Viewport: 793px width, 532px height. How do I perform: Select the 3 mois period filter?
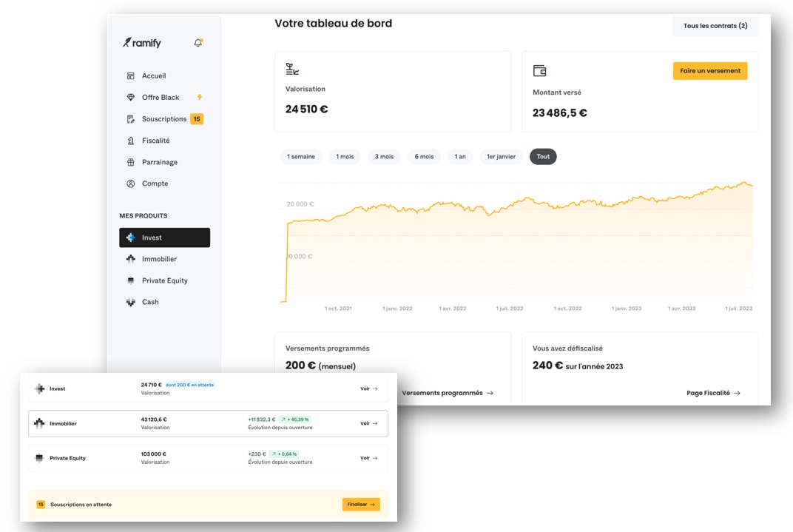click(x=384, y=157)
